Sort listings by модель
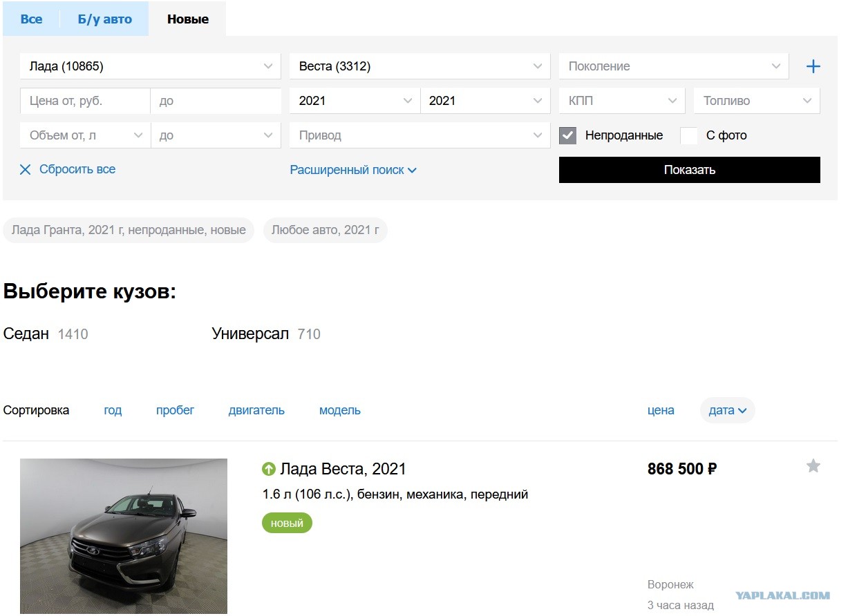 pos(340,410)
